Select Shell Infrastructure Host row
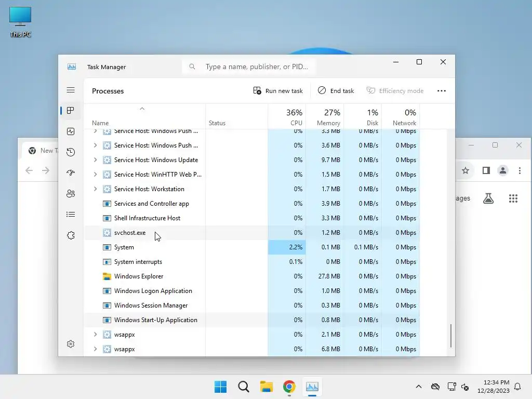 tap(251, 218)
